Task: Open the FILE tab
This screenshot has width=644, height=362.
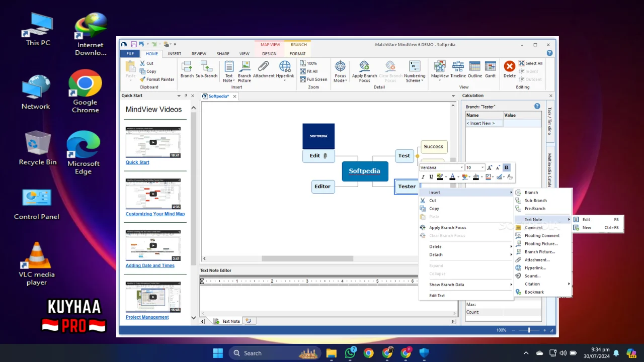Action: [130, 53]
